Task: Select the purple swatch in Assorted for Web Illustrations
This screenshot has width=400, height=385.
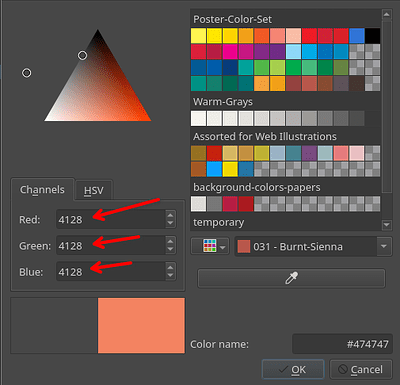Action: [x=309, y=153]
